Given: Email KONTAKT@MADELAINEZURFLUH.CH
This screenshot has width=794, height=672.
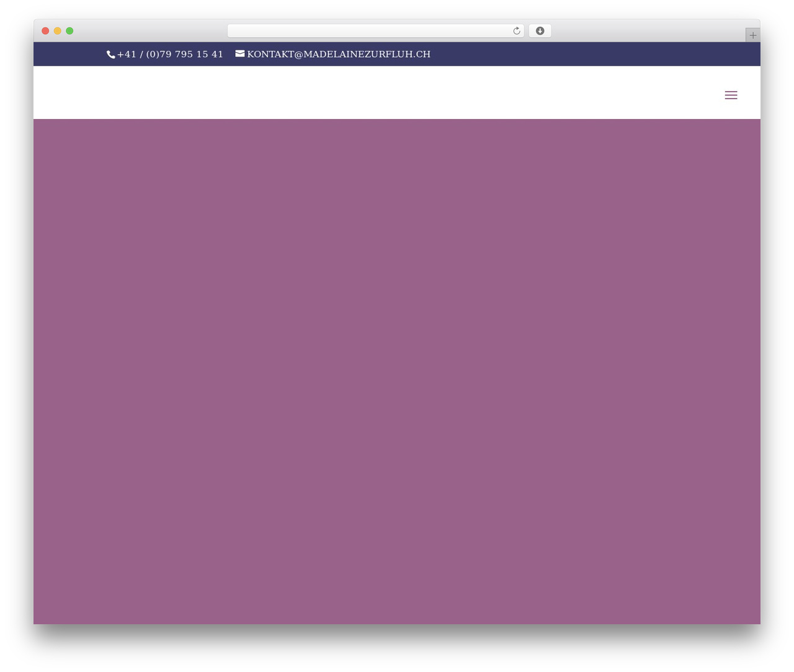Looking at the screenshot, I should point(339,54).
